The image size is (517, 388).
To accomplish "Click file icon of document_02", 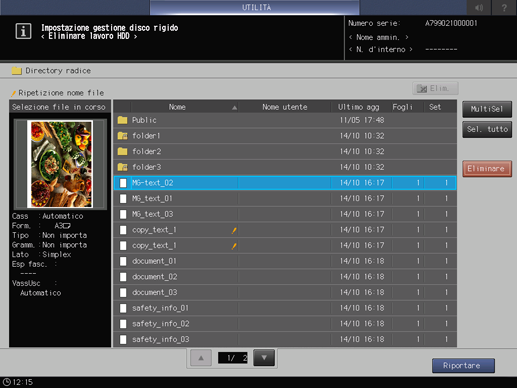I will point(123,277).
